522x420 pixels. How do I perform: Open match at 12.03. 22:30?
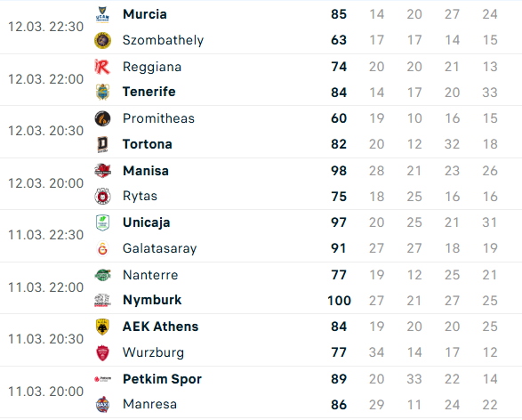pos(45,27)
